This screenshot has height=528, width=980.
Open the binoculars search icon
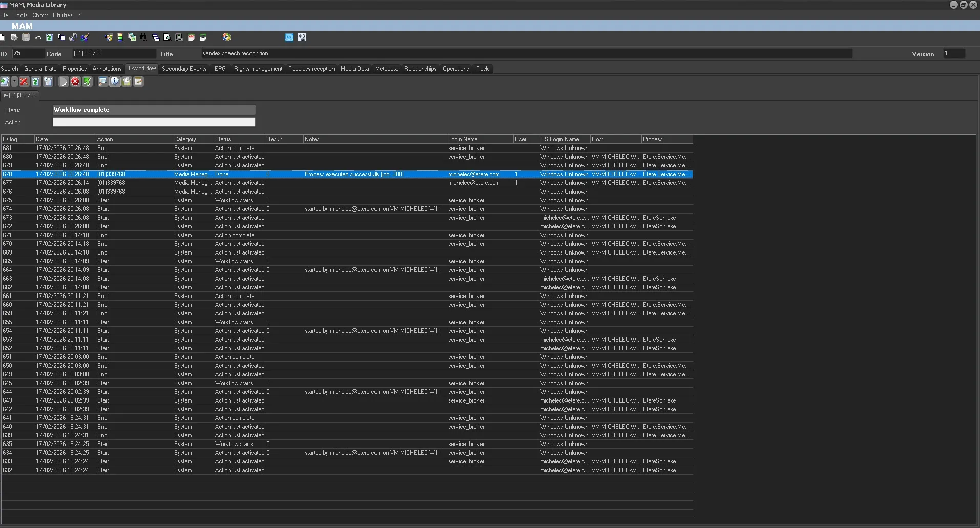coord(143,37)
